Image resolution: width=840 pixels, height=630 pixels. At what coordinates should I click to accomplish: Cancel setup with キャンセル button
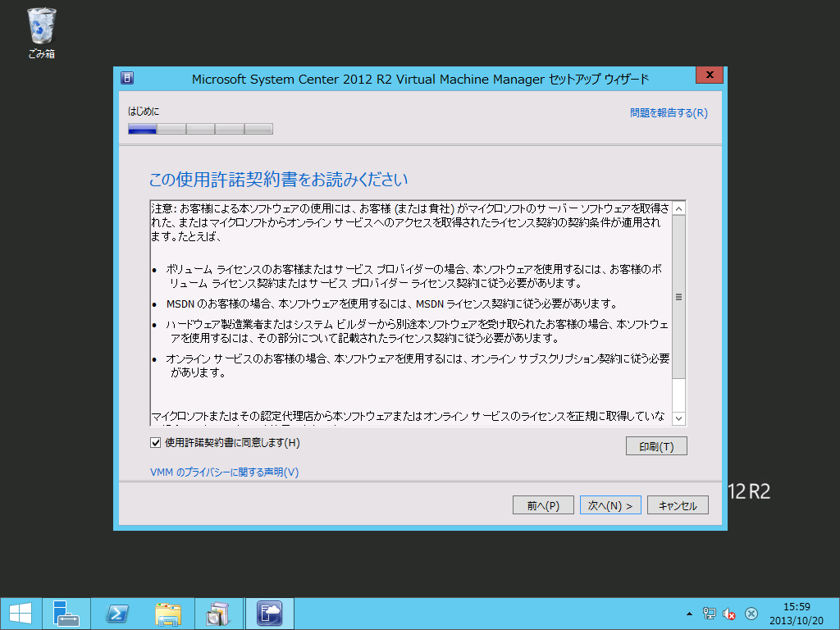coord(678,505)
